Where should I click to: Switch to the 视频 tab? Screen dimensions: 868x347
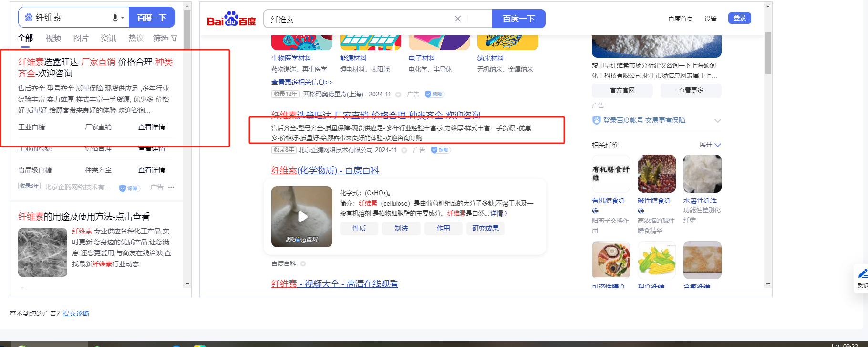53,38
